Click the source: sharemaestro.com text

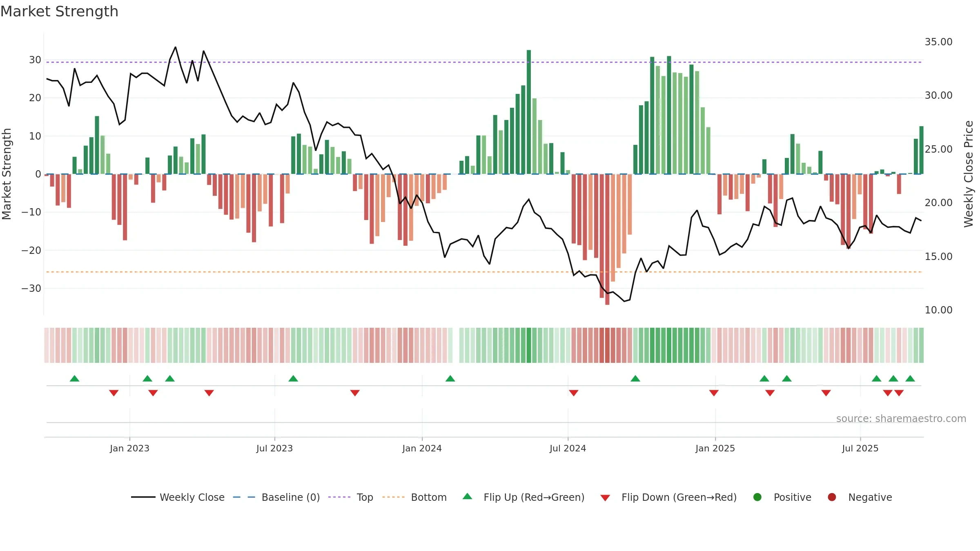pyautogui.click(x=901, y=419)
